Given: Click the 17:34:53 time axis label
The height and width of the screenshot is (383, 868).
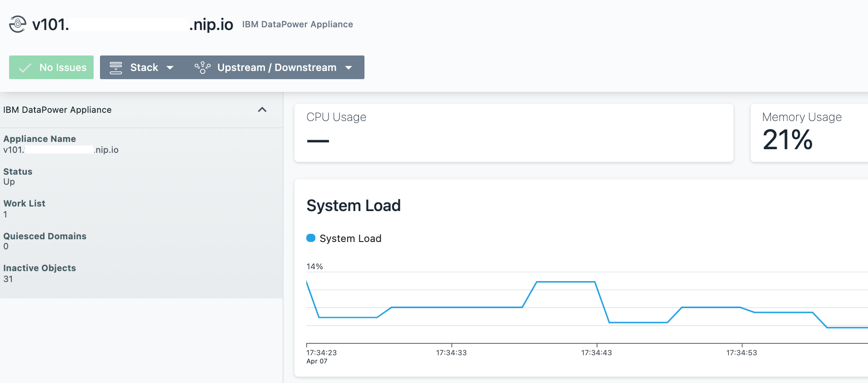Looking at the screenshot, I should (x=742, y=353).
